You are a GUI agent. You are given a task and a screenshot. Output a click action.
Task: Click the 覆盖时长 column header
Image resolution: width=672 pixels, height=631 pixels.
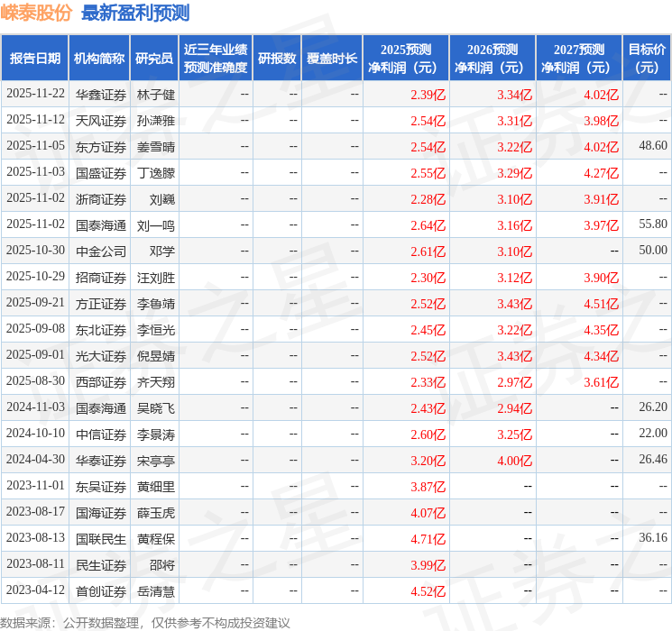pyautogui.click(x=332, y=59)
